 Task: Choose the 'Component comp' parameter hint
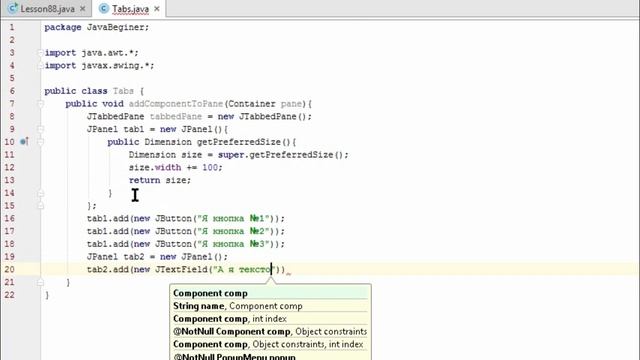tap(270, 293)
